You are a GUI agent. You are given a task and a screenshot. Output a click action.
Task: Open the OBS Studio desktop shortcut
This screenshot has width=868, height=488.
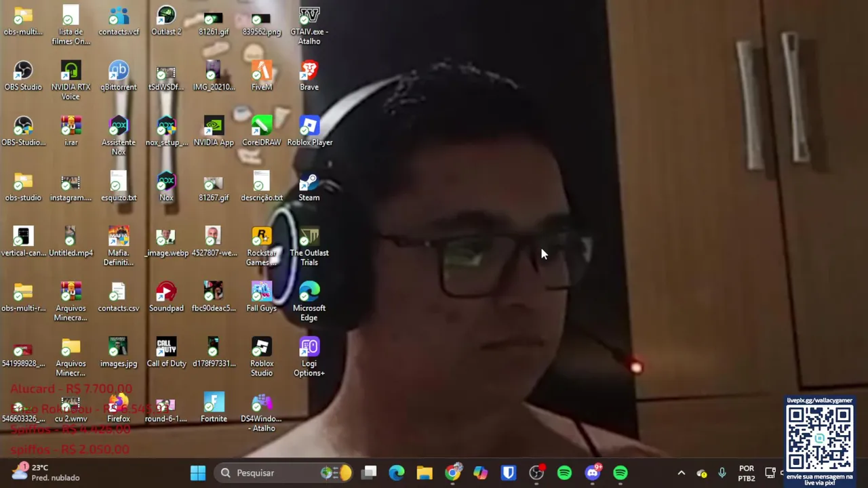pyautogui.click(x=23, y=76)
